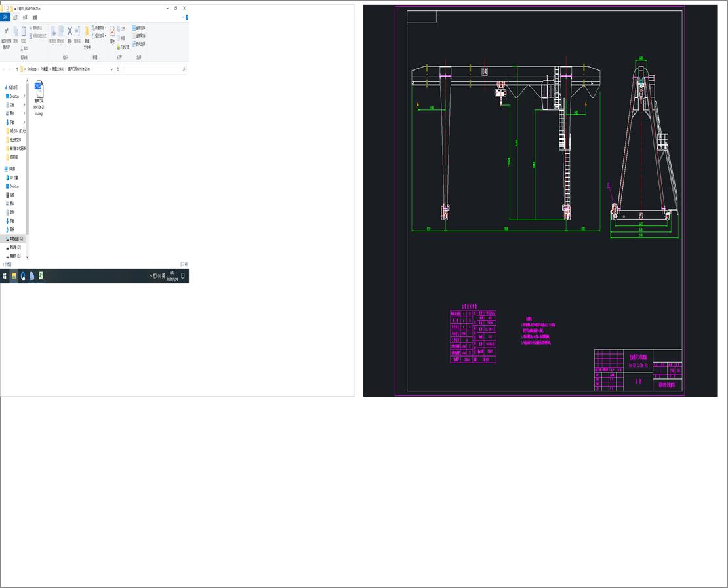Click the Select all command
728x588 pixels.
tap(139, 28)
